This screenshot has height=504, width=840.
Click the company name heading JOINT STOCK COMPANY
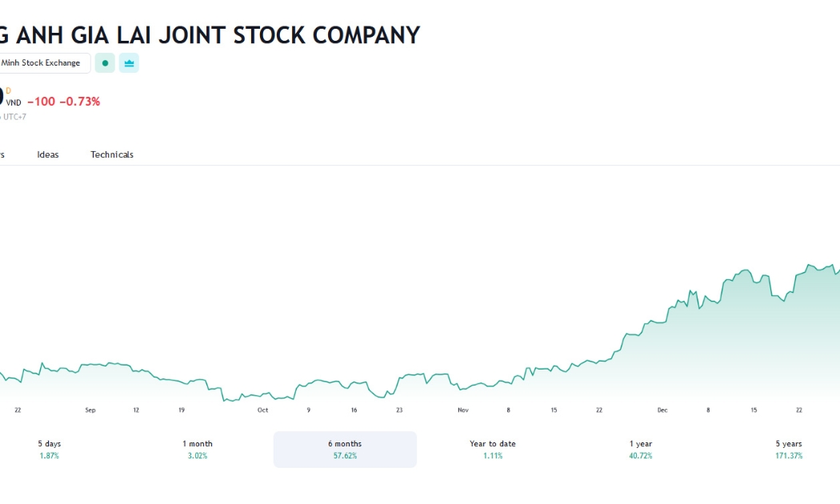(290, 35)
